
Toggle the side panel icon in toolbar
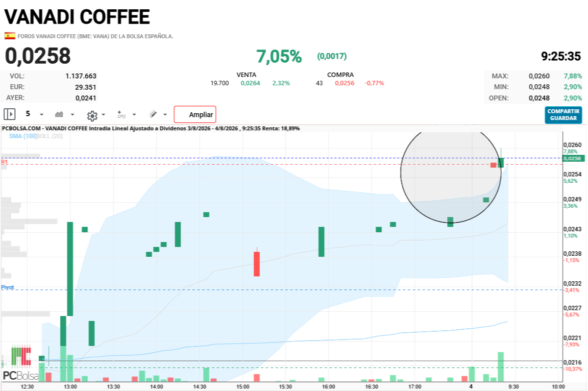point(9,114)
